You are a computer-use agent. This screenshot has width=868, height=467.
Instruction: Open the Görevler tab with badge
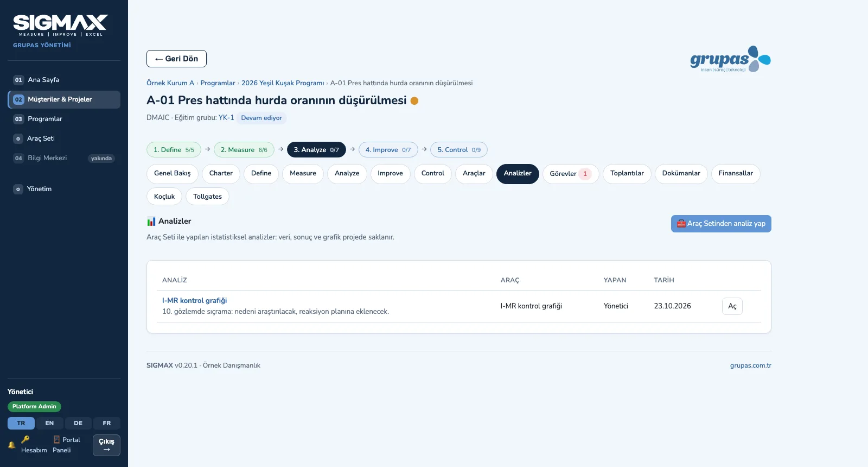(x=571, y=174)
